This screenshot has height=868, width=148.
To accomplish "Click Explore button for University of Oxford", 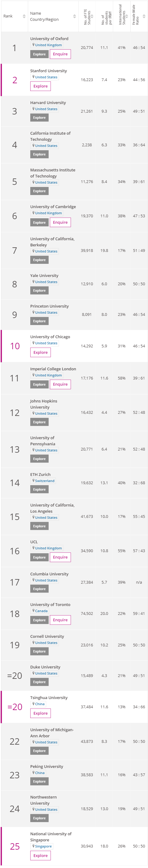I will click(39, 54).
